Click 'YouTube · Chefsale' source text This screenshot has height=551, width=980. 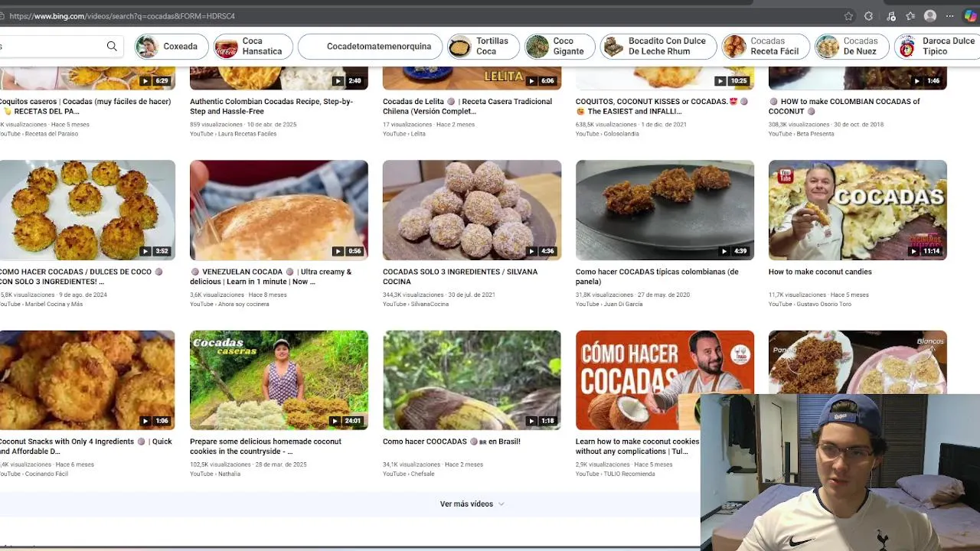pos(409,474)
